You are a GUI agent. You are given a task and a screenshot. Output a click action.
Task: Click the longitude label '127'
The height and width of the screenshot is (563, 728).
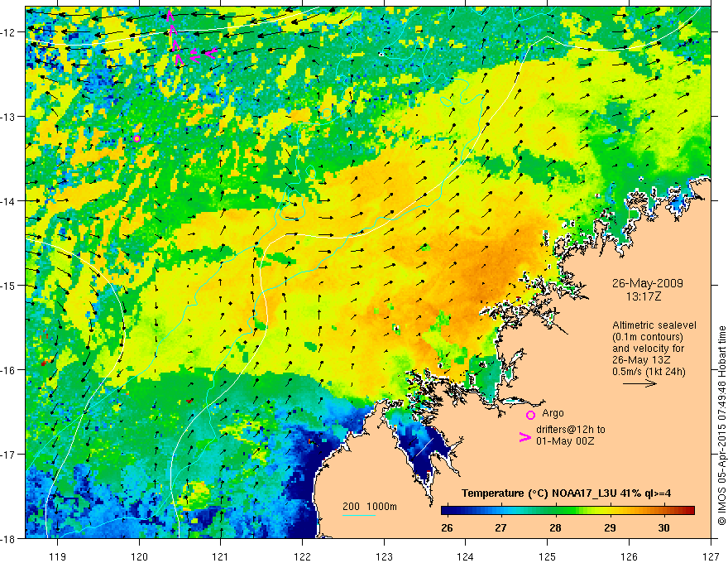click(711, 556)
